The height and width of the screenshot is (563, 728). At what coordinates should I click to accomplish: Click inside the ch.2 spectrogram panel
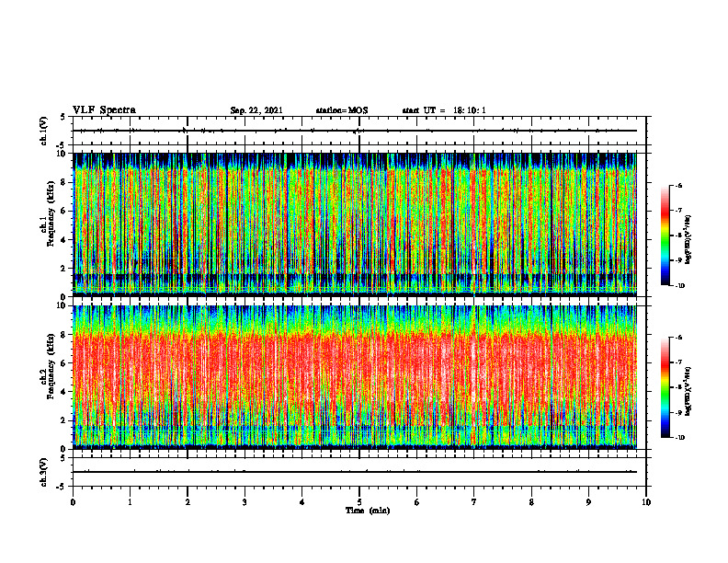coord(355,377)
